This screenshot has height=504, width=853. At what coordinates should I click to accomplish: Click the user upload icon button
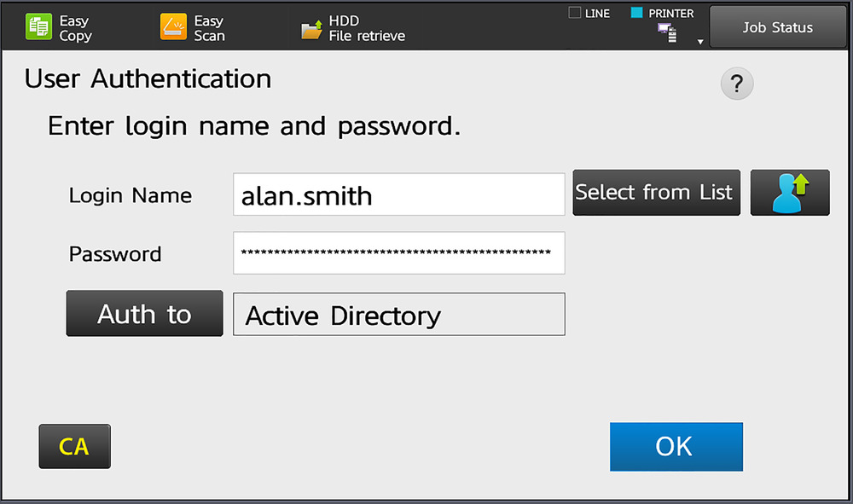790,193
